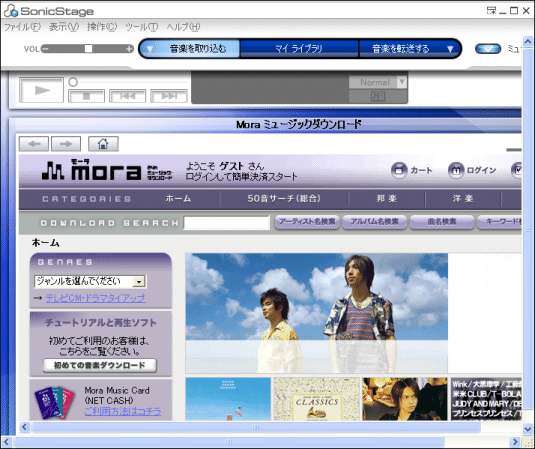This screenshot has width=535, height=449.
Task: Click the inner vertical scrollbar up arrow
Action: 528,42
